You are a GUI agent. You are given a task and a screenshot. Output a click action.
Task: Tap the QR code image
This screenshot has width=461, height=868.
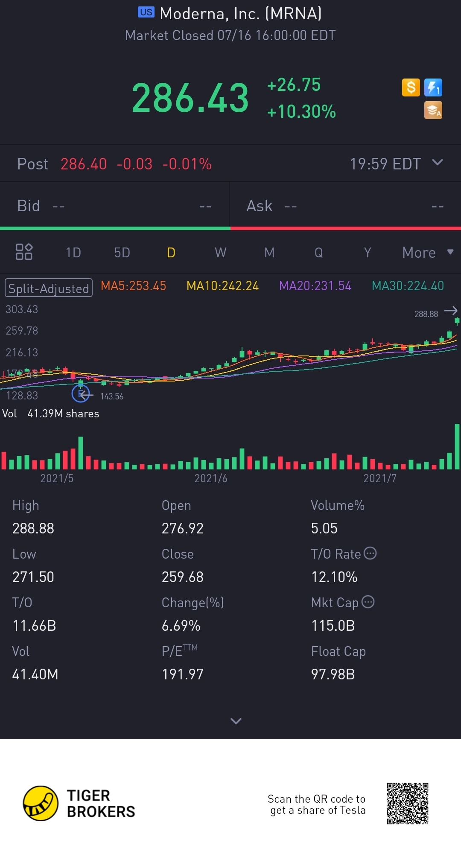coord(407,803)
